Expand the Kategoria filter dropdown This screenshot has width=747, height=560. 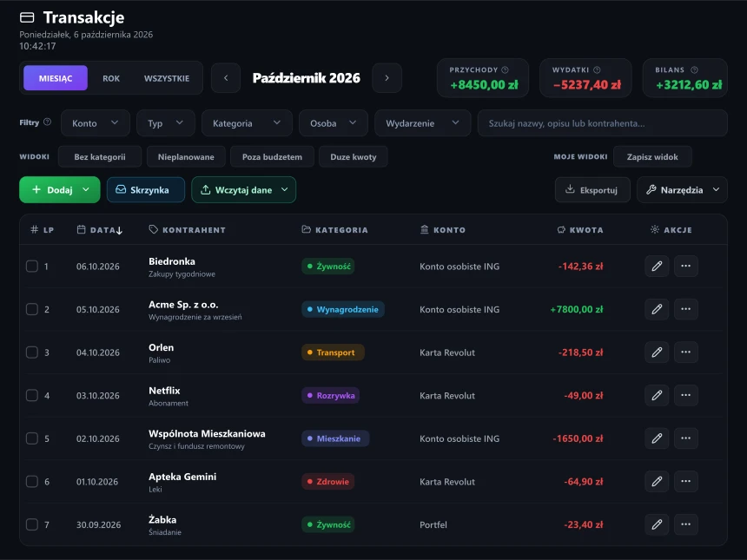click(x=247, y=123)
